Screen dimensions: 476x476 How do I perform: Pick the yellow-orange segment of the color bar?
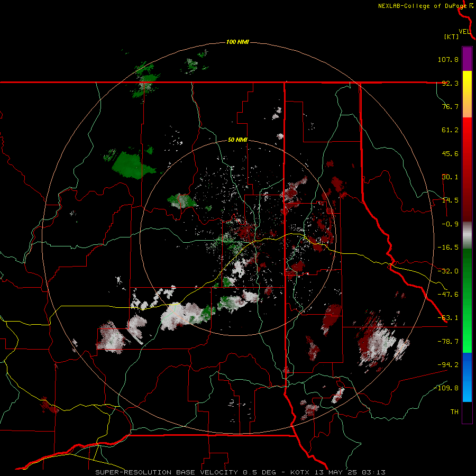coord(467,94)
